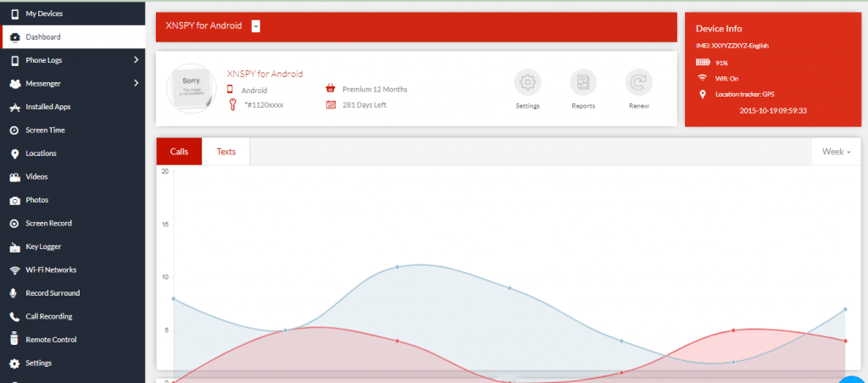
Task: Open My Devices phone icon
Action: pos(15,14)
